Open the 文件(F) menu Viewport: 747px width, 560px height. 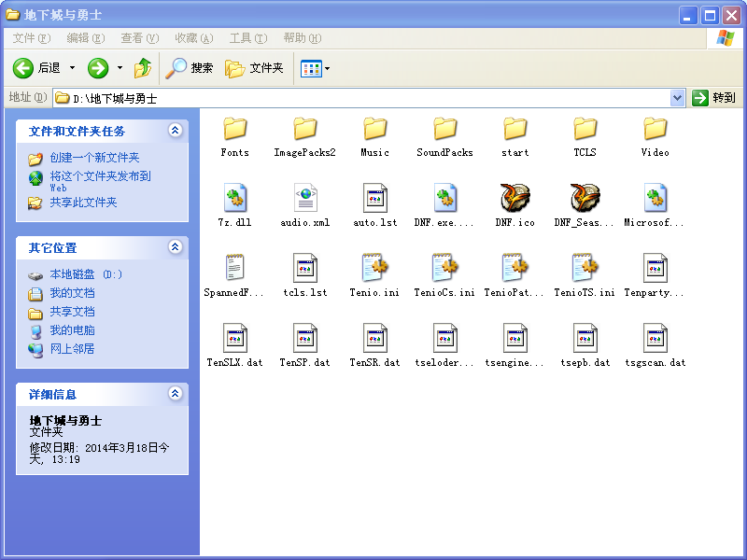[x=32, y=38]
